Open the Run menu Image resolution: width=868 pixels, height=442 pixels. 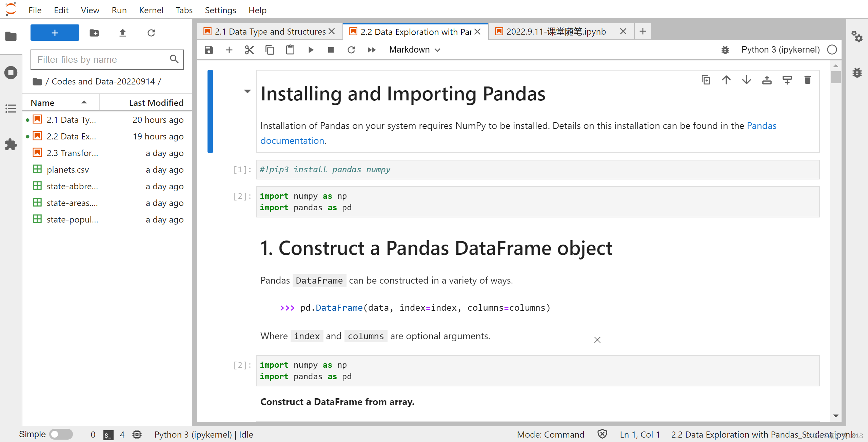point(119,10)
